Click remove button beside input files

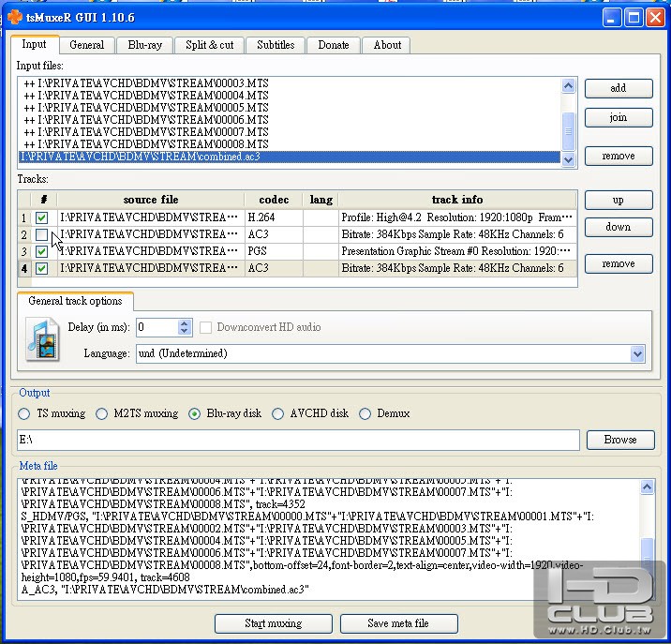click(619, 156)
